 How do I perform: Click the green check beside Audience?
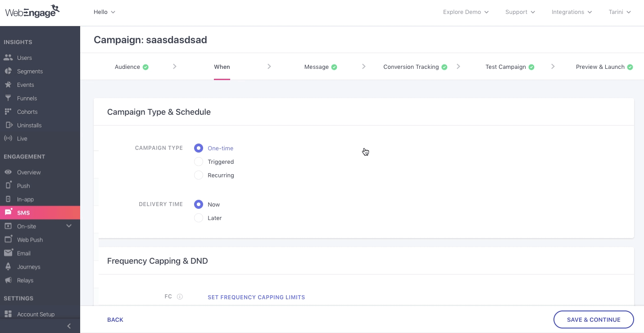[x=145, y=67]
